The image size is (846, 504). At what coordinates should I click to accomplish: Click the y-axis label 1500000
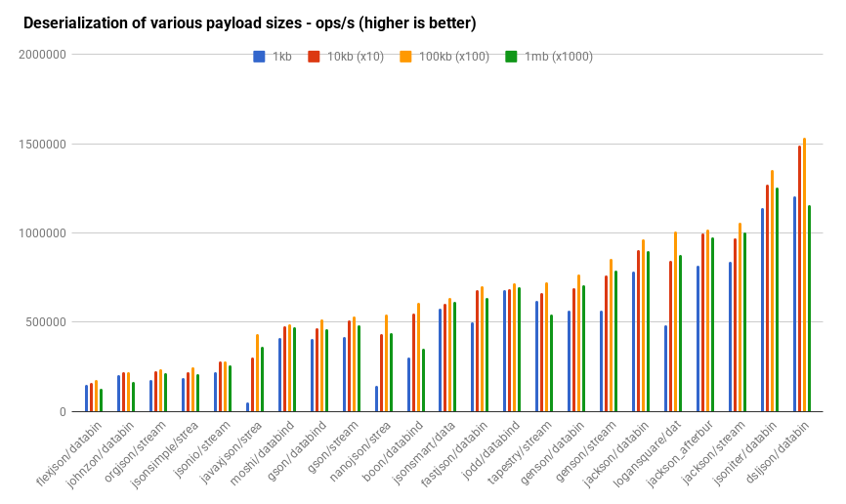(42, 145)
